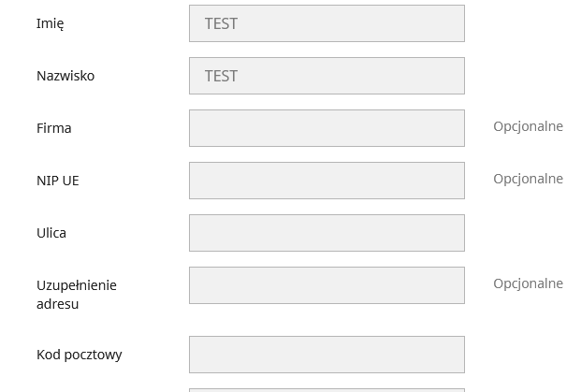Click the Imię label
The height and width of the screenshot is (392, 581).
pyautogui.click(x=50, y=23)
